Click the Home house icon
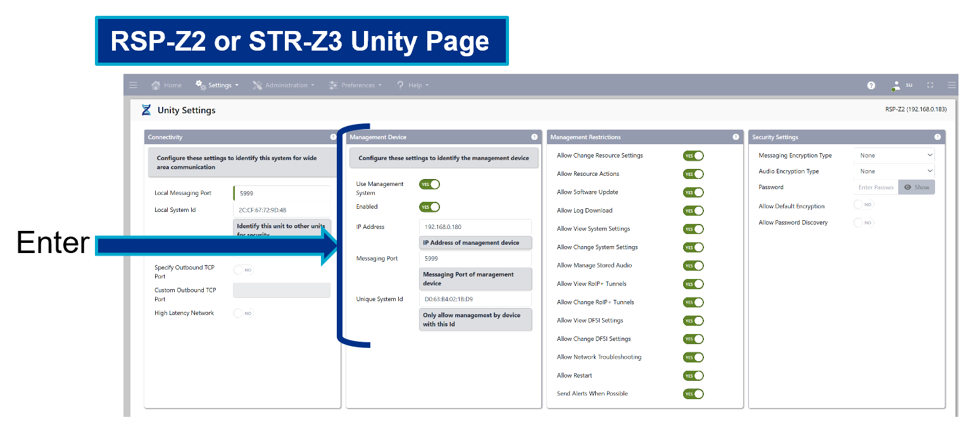The image size is (980, 427). click(x=156, y=85)
